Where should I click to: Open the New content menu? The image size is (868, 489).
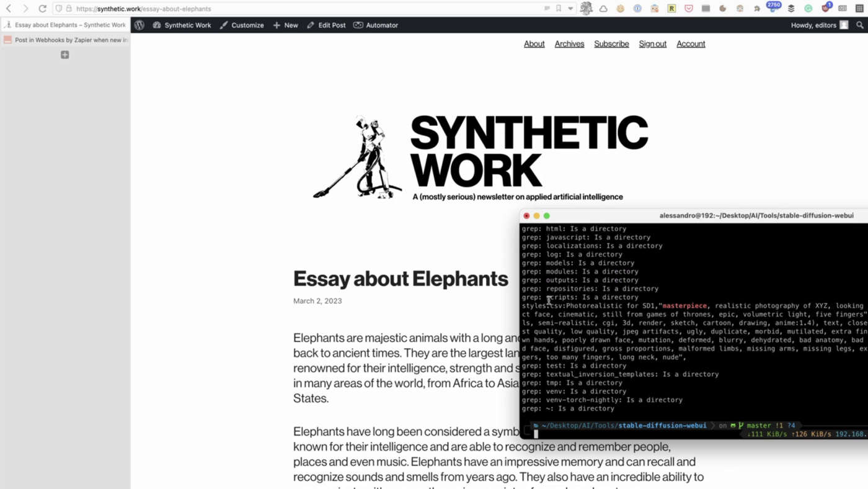click(285, 25)
